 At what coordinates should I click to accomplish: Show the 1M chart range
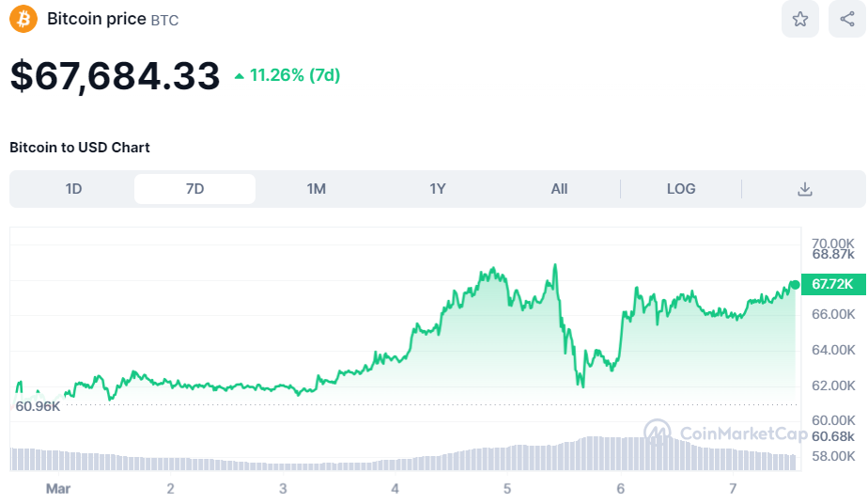316,189
